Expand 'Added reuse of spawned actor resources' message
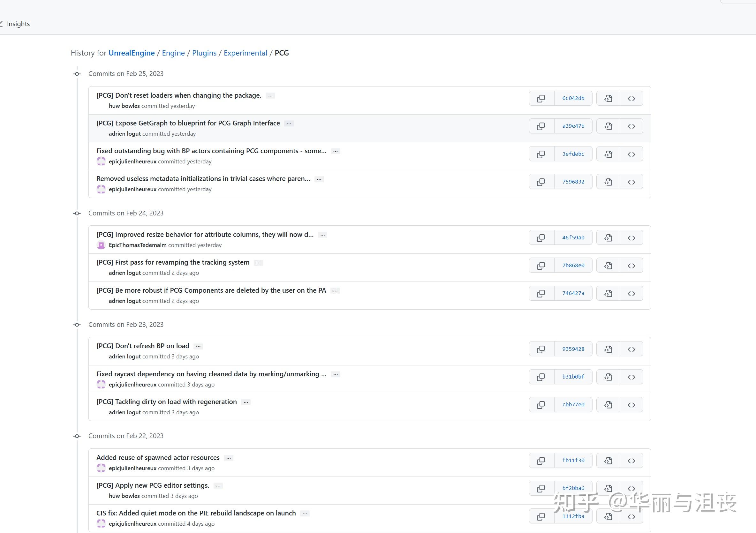This screenshot has width=756, height=533. click(x=229, y=458)
